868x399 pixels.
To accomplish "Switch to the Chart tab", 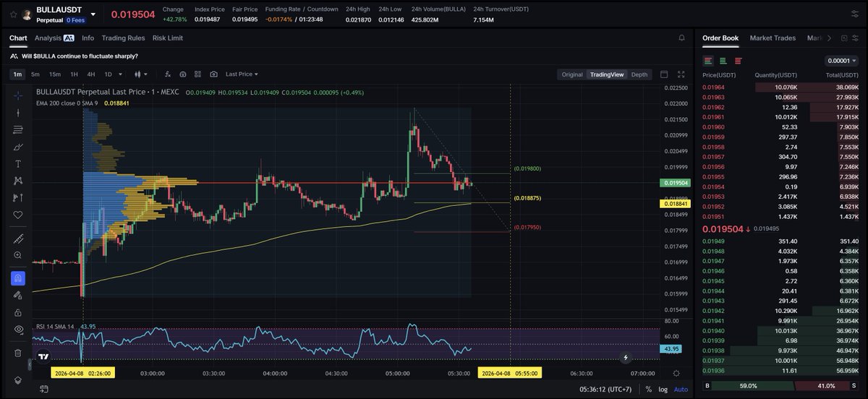I will [x=18, y=38].
